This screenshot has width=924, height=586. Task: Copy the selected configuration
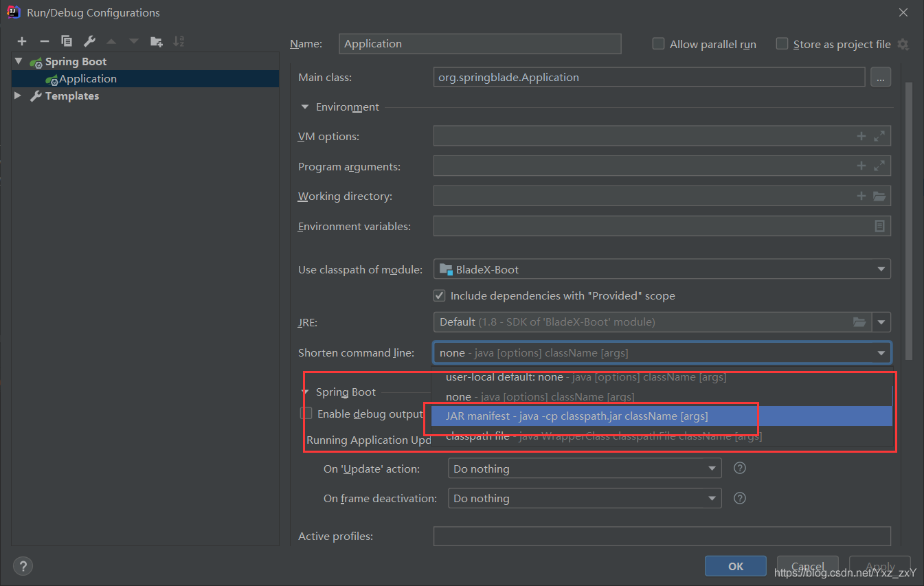66,41
